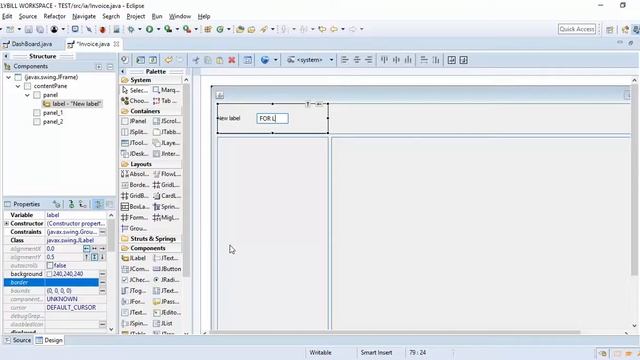Open the Source menu
This screenshot has width=640, height=360.
click(28, 16)
